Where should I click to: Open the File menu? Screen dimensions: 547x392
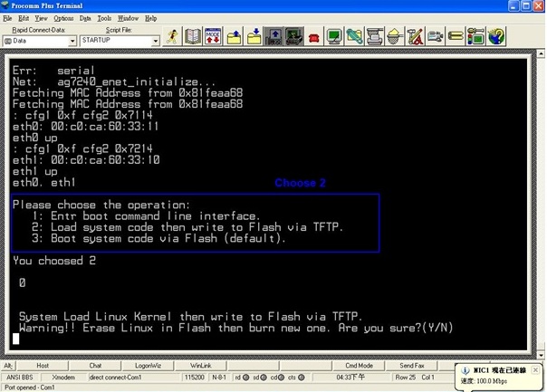pyautogui.click(x=8, y=18)
